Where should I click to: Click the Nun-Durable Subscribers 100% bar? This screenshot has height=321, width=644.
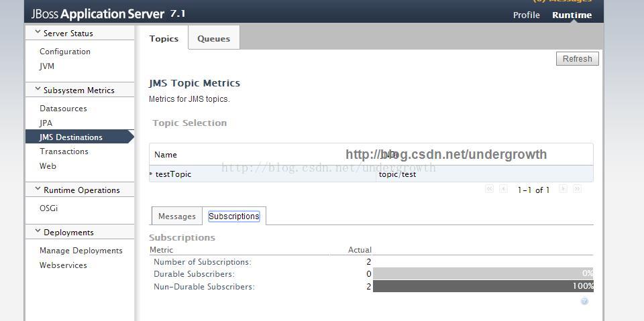[483, 286]
